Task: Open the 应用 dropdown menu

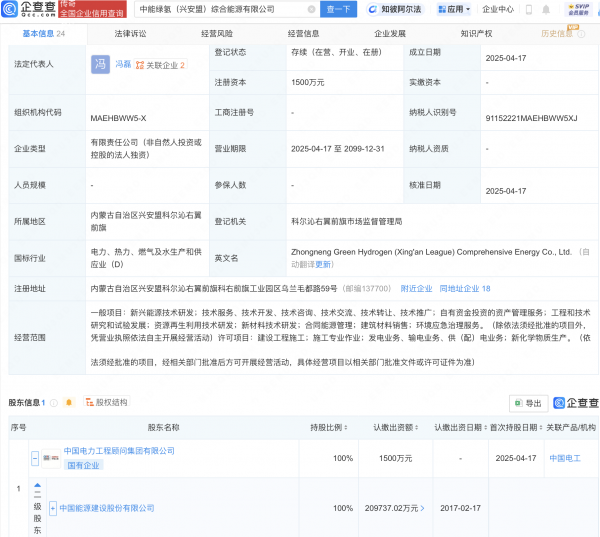Action: click(454, 9)
